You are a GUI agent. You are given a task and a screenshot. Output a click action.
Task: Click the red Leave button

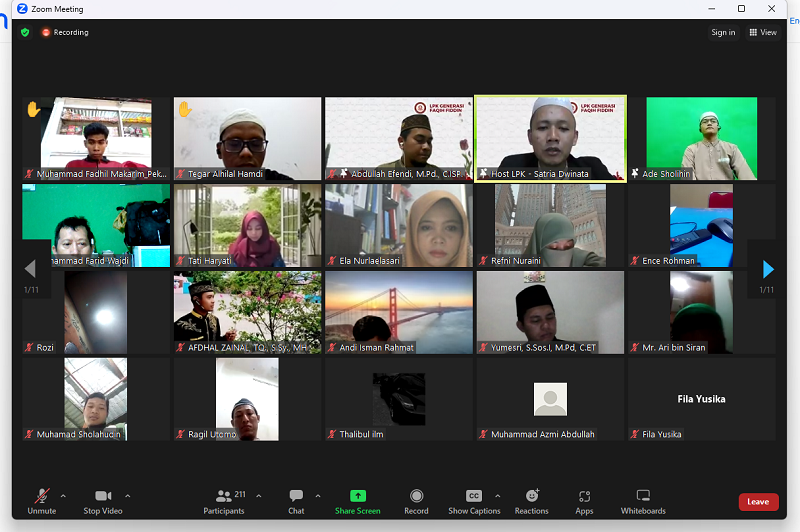coord(758,502)
